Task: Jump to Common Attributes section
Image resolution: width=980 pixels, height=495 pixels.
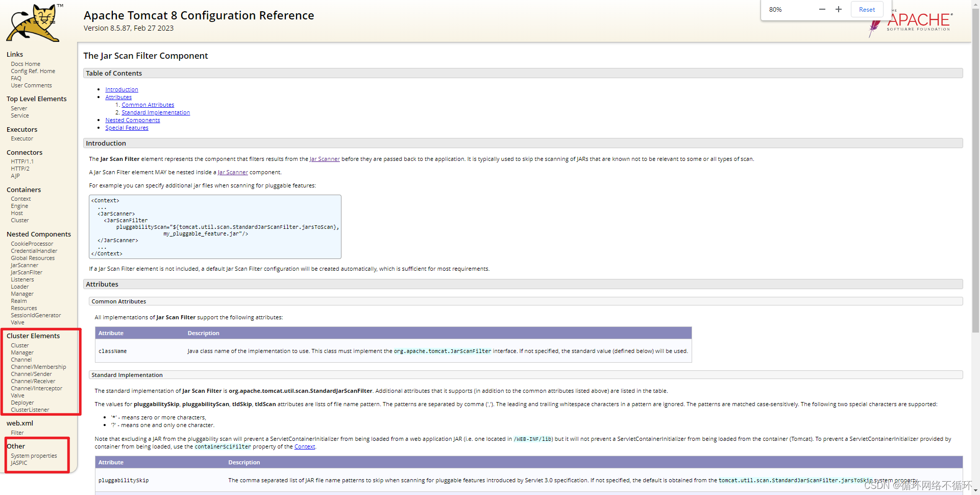Action: tap(148, 105)
